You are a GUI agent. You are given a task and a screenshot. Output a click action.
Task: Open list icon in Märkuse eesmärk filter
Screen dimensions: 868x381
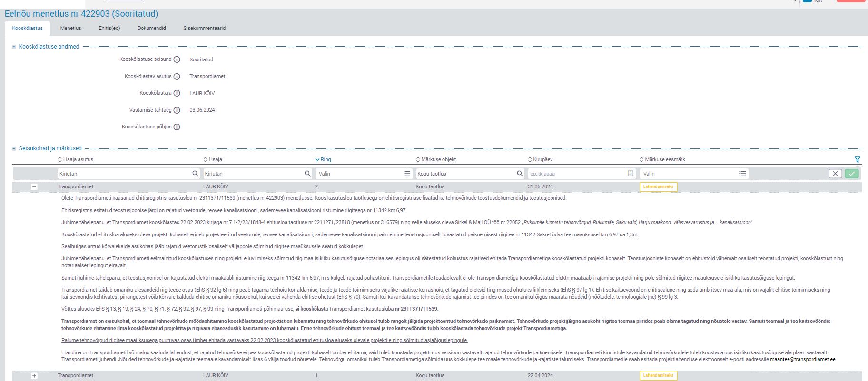742,174
